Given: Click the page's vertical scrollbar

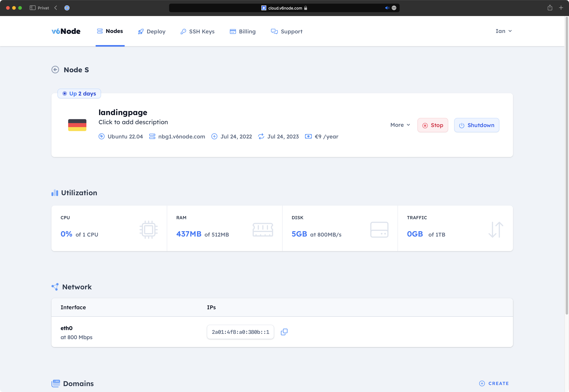Looking at the screenshot, I should pyautogui.click(x=567, y=166).
